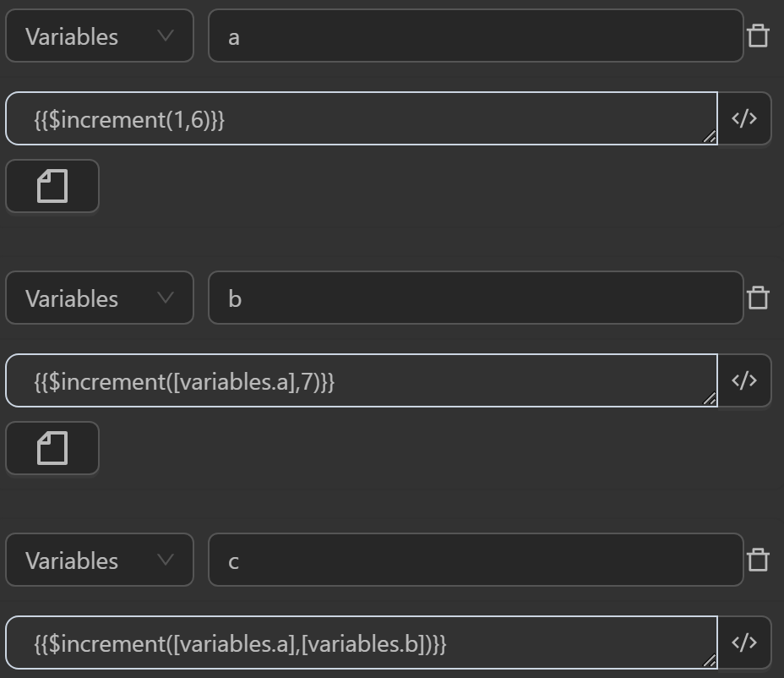Grab resize handle of variable a value field
The height and width of the screenshot is (678, 784).
pos(709,137)
